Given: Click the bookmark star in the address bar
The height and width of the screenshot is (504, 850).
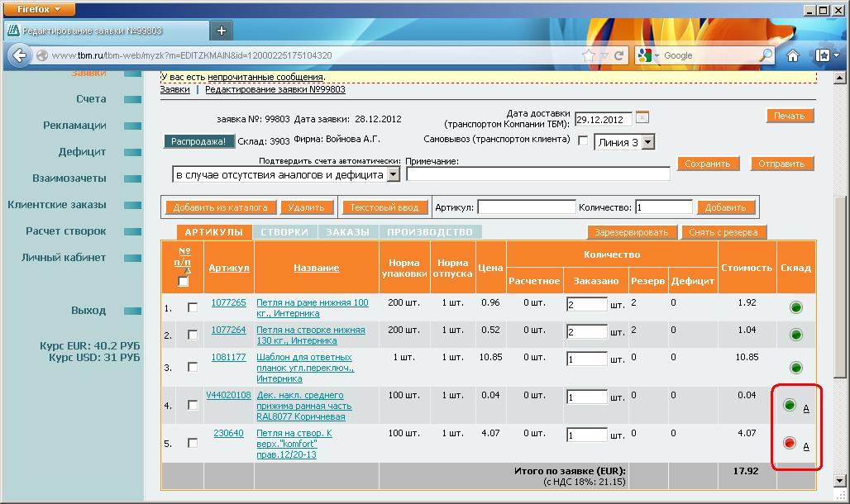Looking at the screenshot, I should coord(589,55).
